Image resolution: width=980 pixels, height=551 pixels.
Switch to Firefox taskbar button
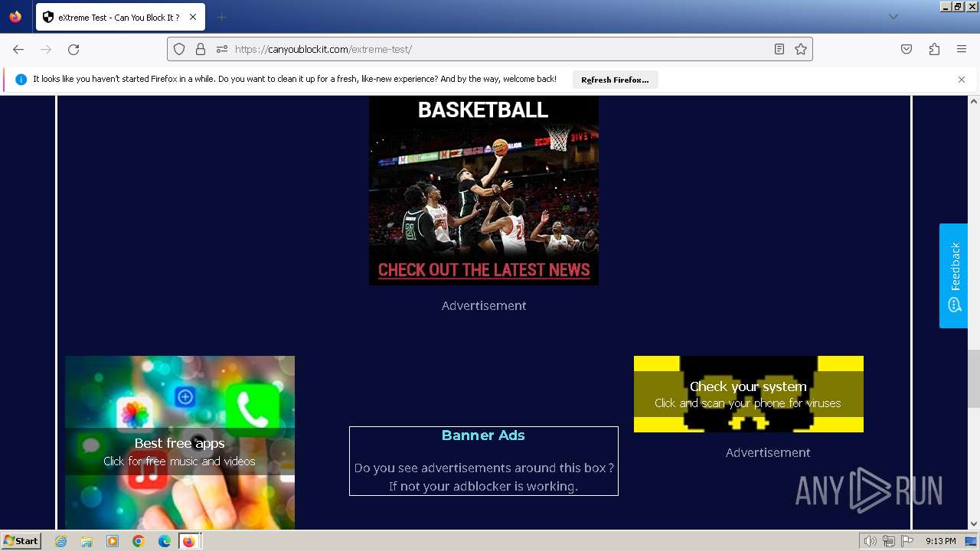click(190, 541)
